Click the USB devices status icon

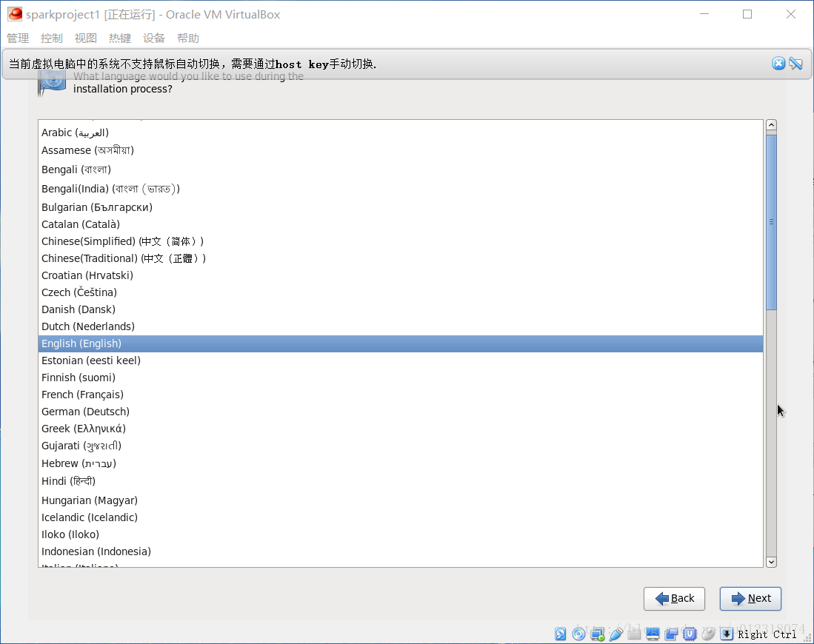pos(616,634)
